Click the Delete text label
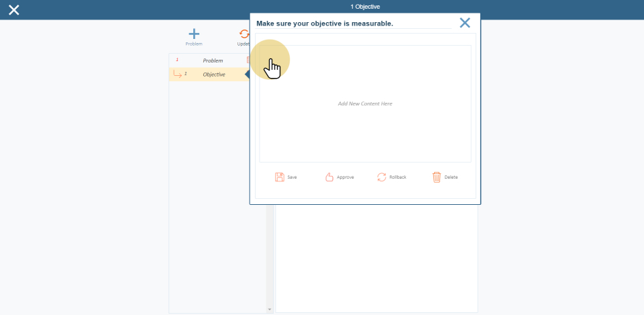 point(451,177)
